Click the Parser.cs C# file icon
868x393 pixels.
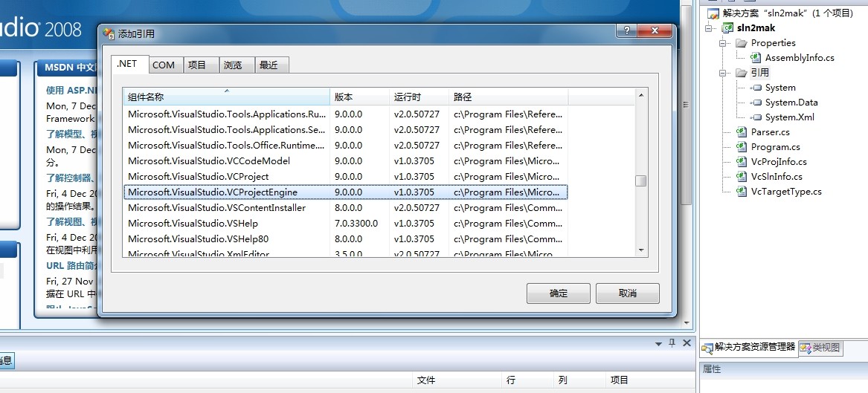(742, 132)
